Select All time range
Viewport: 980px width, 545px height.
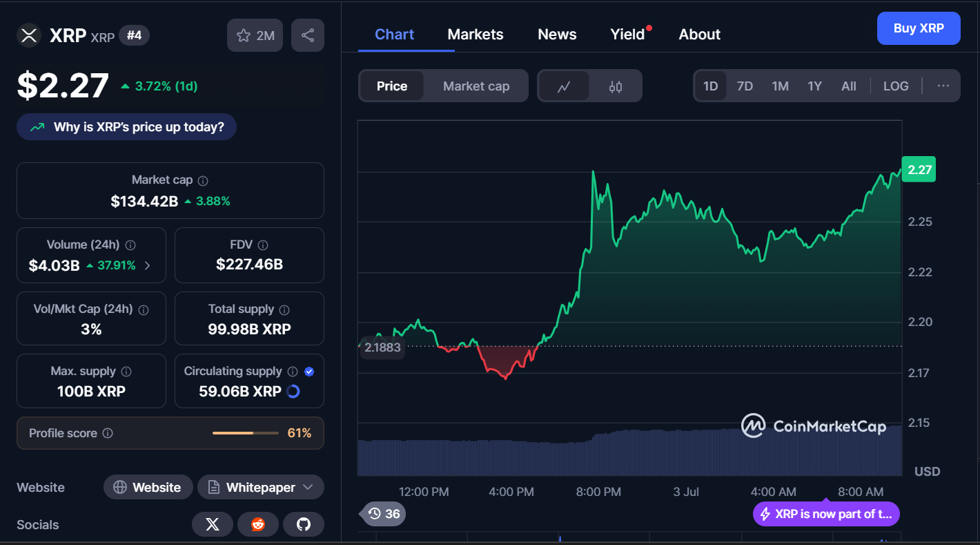pyautogui.click(x=849, y=86)
